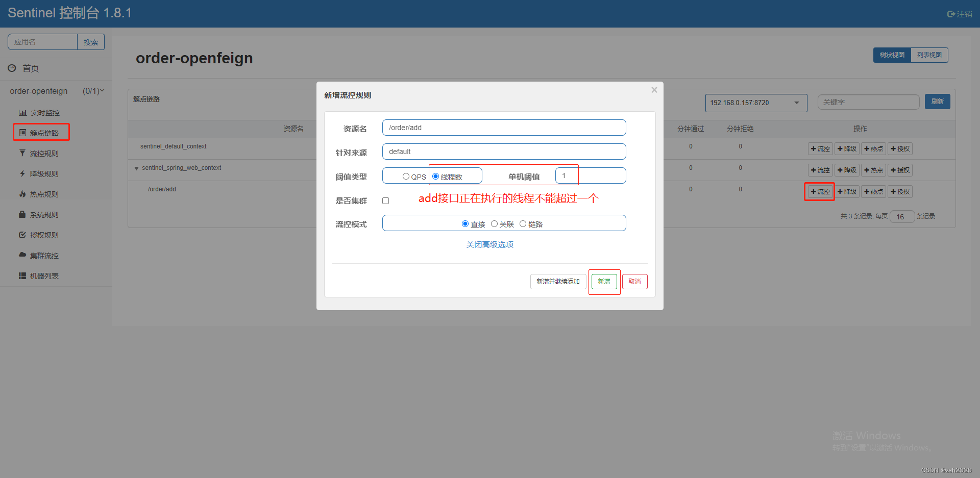This screenshot has width=980, height=478.
Task: Open 流控规则 in the sidebar
Action: [44, 154]
